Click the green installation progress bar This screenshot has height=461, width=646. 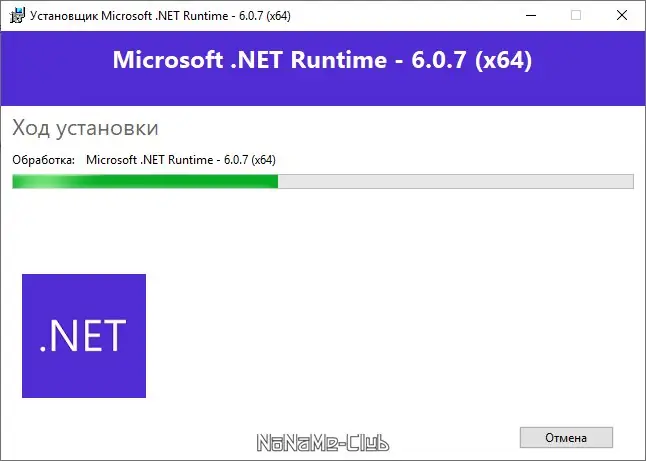[x=323, y=181]
